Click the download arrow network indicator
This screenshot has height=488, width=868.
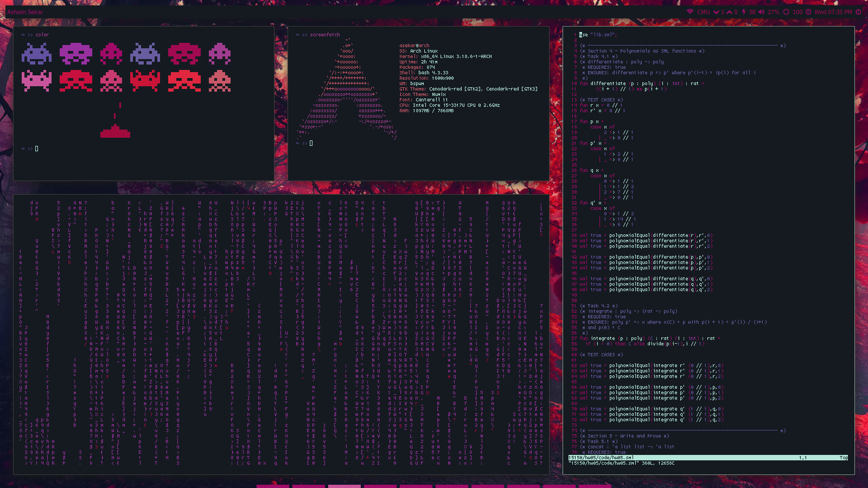[x=716, y=11]
